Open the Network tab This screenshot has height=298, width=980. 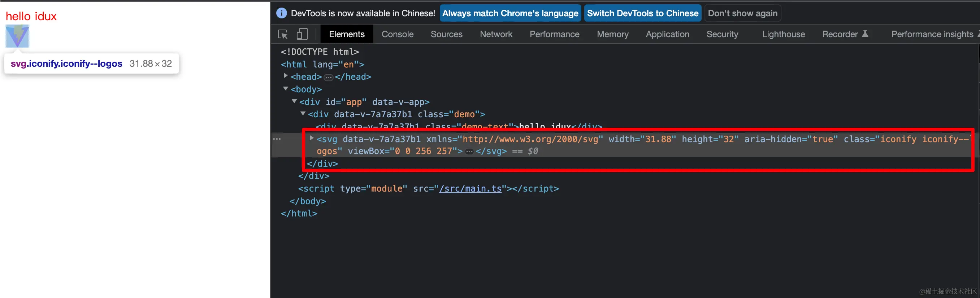click(496, 34)
